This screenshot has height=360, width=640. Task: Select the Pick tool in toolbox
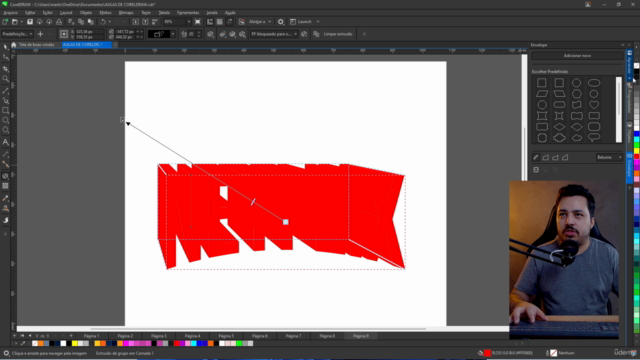(5, 47)
